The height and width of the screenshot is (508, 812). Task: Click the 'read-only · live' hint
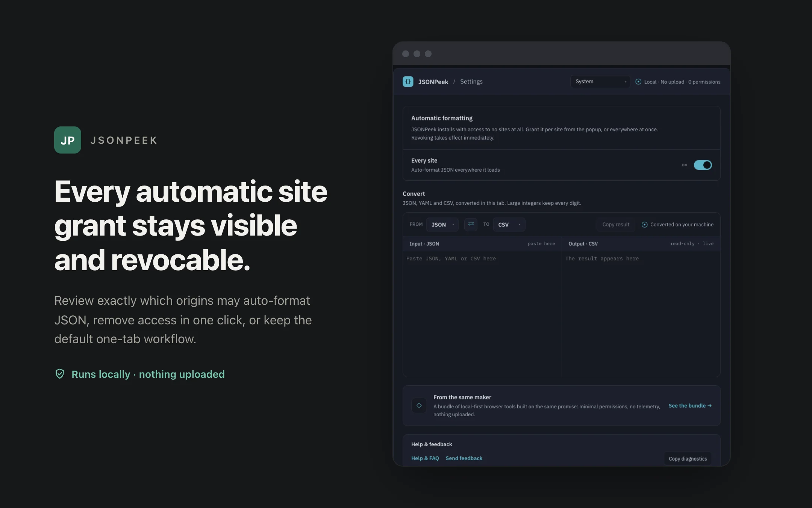click(692, 244)
